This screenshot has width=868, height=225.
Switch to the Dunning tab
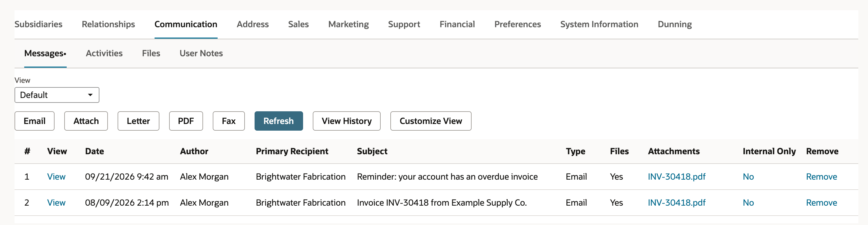click(675, 24)
